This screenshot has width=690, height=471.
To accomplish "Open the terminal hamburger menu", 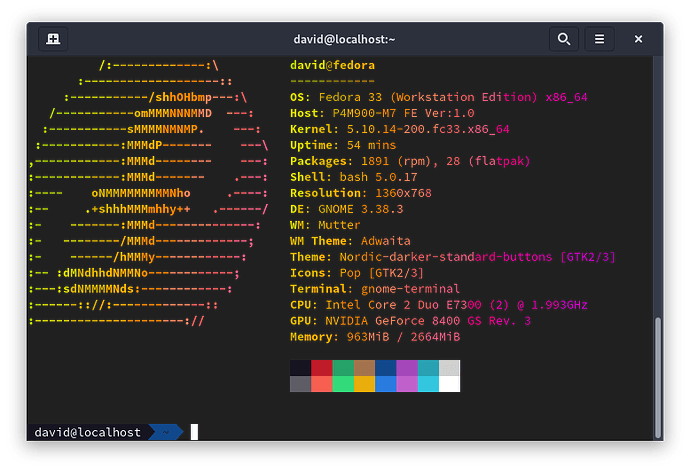I will [599, 39].
